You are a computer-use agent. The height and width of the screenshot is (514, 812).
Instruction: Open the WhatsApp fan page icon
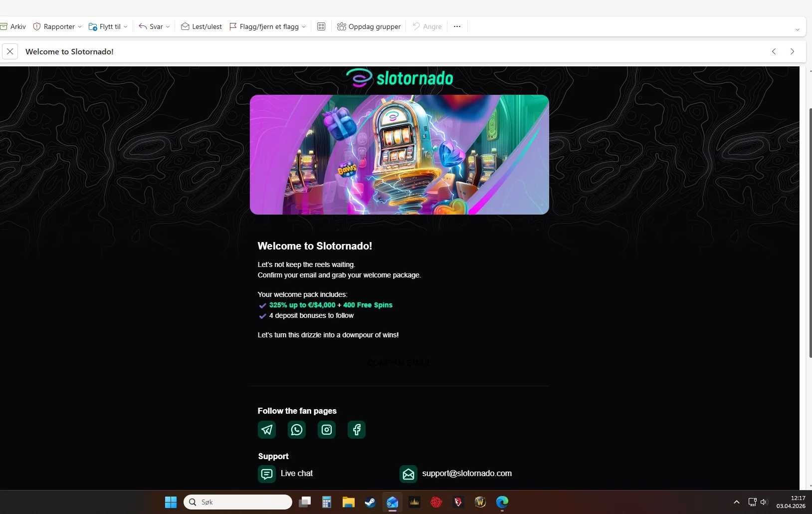pyautogui.click(x=297, y=430)
